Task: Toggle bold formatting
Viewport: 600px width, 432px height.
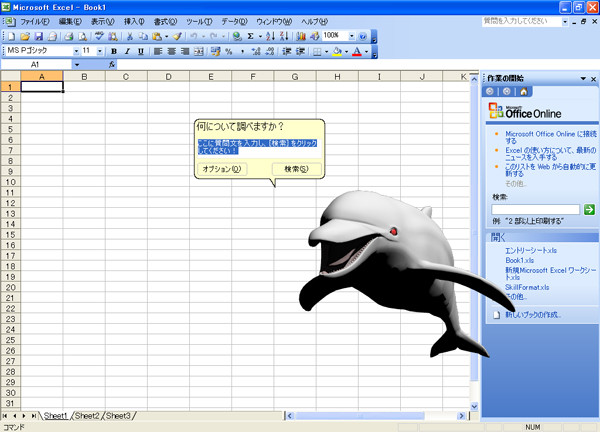Action: tap(114, 51)
